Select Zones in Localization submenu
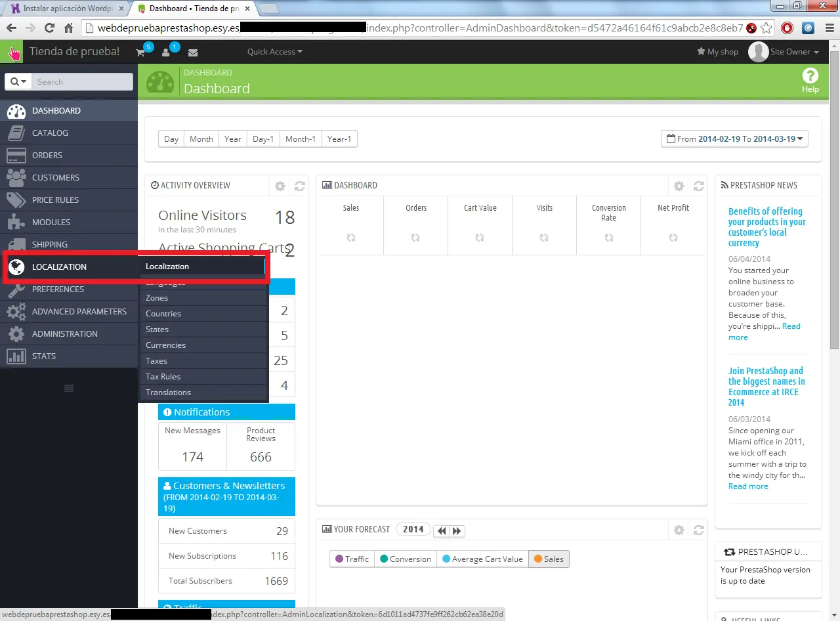 [x=203, y=298]
